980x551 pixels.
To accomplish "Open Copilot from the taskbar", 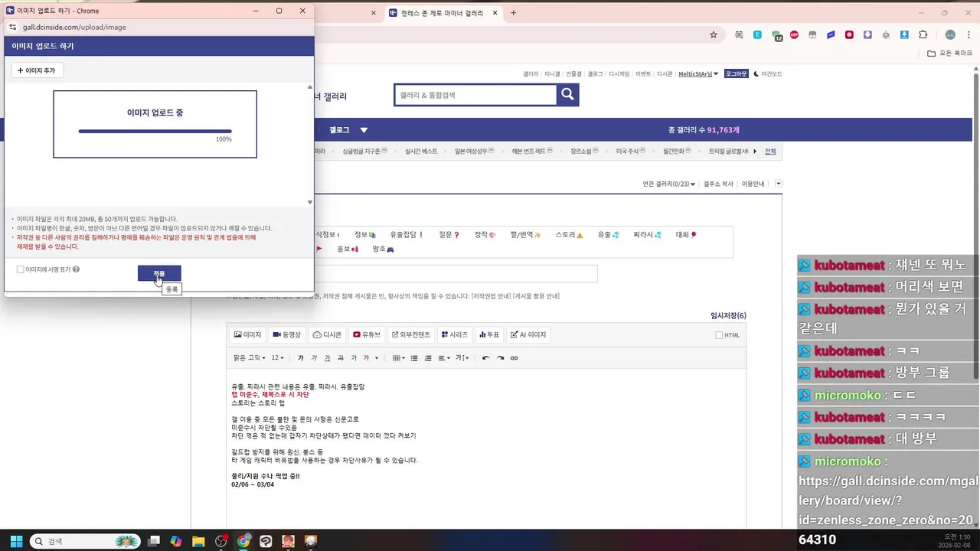I will [176, 541].
